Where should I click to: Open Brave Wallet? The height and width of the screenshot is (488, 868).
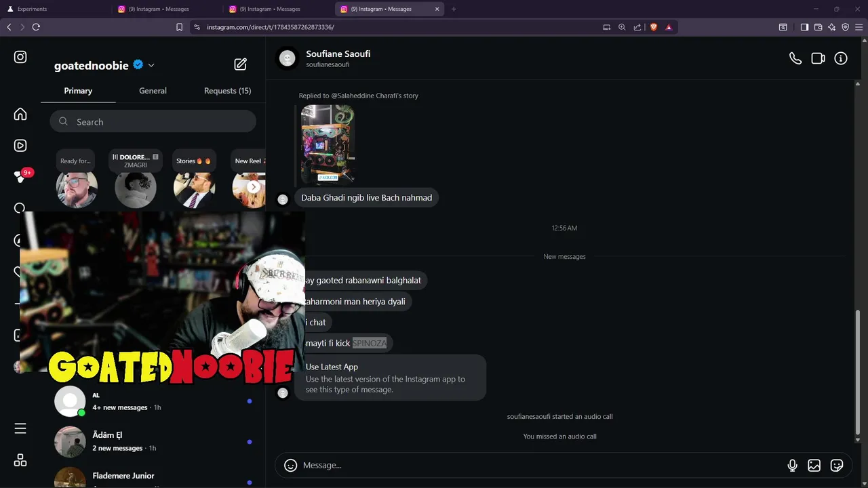(818, 27)
